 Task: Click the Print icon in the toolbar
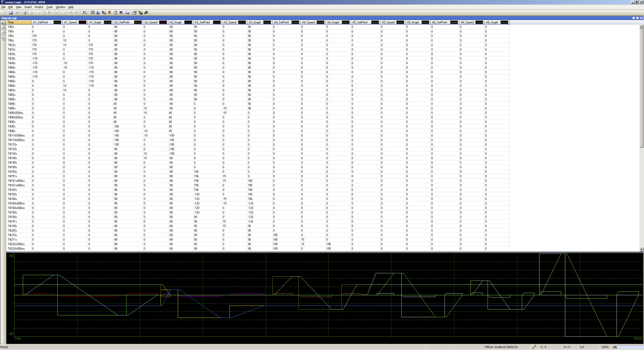(x=24, y=13)
